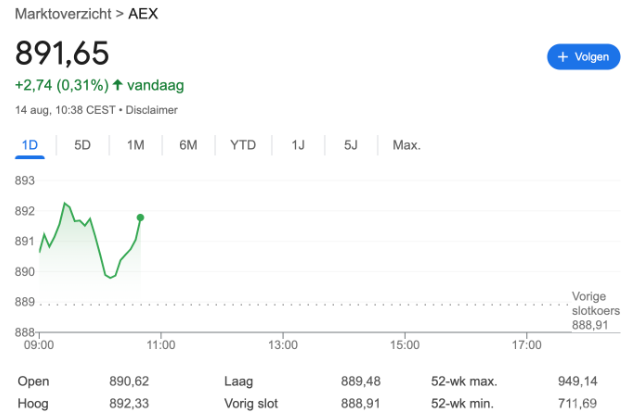Show the Max. time range
638x419 pixels.
point(406,145)
